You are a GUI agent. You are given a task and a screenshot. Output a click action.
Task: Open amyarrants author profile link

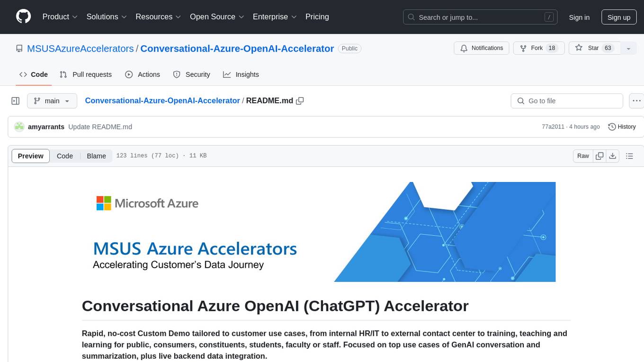pyautogui.click(x=46, y=127)
